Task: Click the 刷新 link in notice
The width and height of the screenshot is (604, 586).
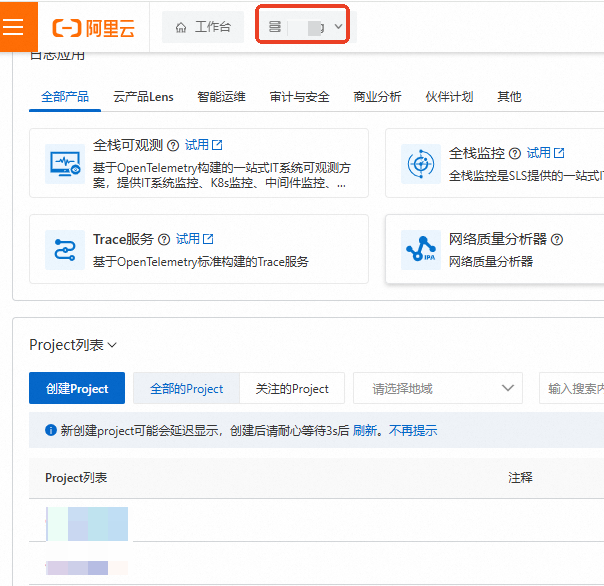Action: click(x=365, y=430)
